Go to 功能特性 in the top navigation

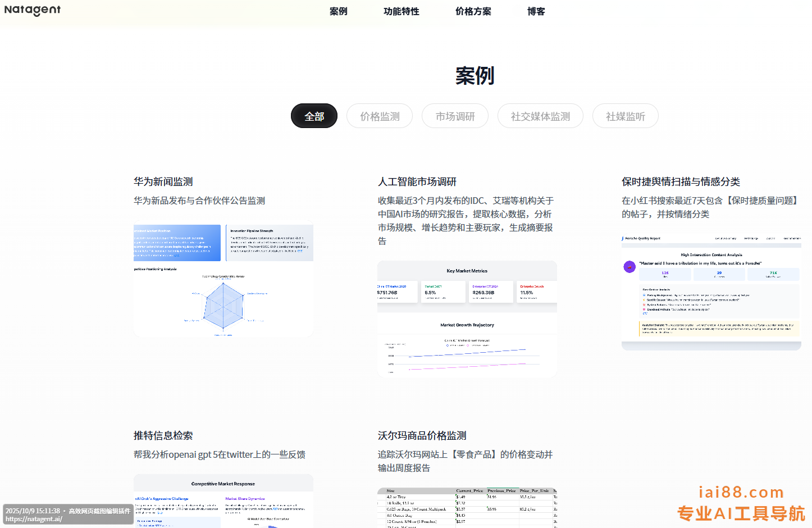click(x=401, y=11)
